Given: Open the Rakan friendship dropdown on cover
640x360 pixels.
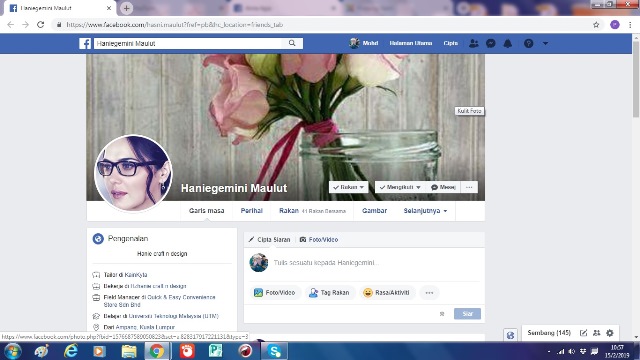Looking at the screenshot, I should tap(349, 187).
